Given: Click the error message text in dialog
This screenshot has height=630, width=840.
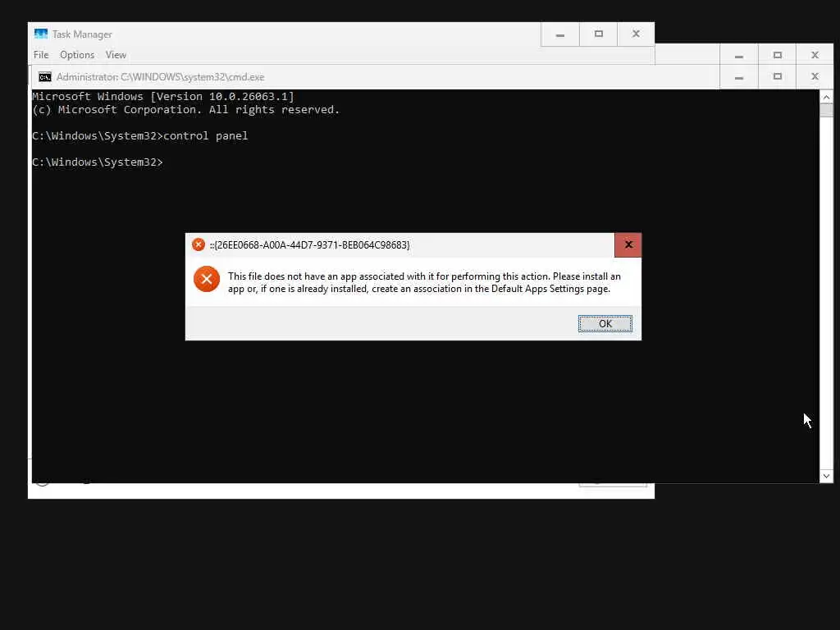Looking at the screenshot, I should (424, 282).
